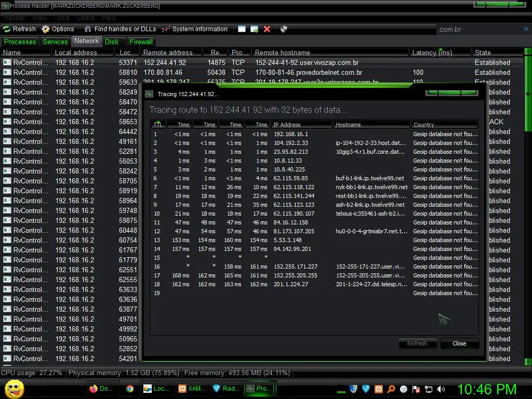Select the RvControl row with port 53371

[x=262, y=62]
